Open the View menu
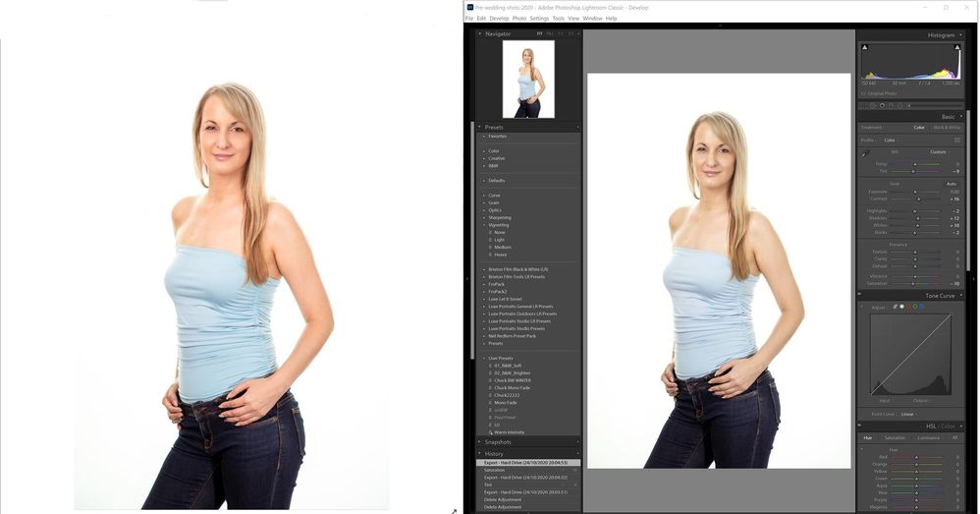 573,19
